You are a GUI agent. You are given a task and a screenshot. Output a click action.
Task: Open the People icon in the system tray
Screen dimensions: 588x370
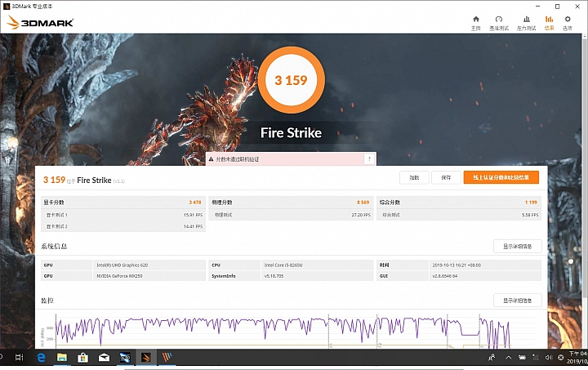pos(492,357)
